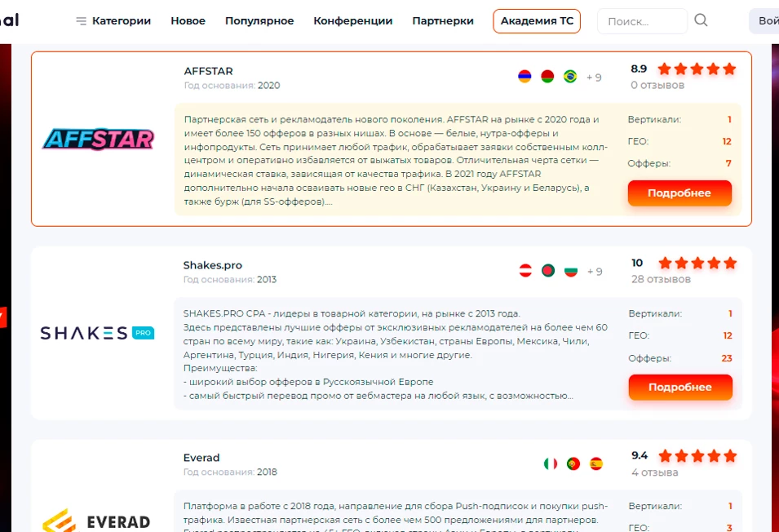This screenshot has height=532, width=779.
Task: Click the Bulgaria flag in Shakes.pro card
Action: (x=571, y=271)
